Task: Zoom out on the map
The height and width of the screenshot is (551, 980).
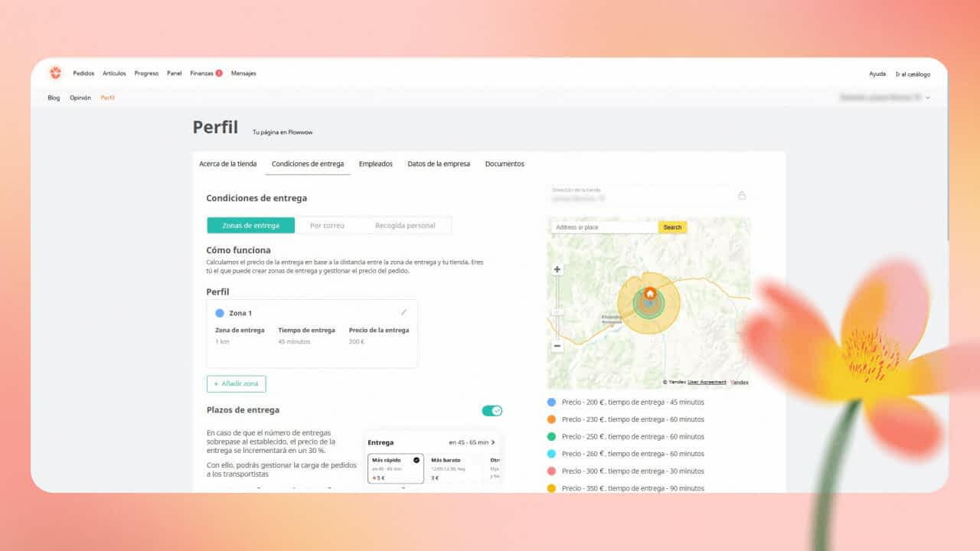Action: click(557, 346)
